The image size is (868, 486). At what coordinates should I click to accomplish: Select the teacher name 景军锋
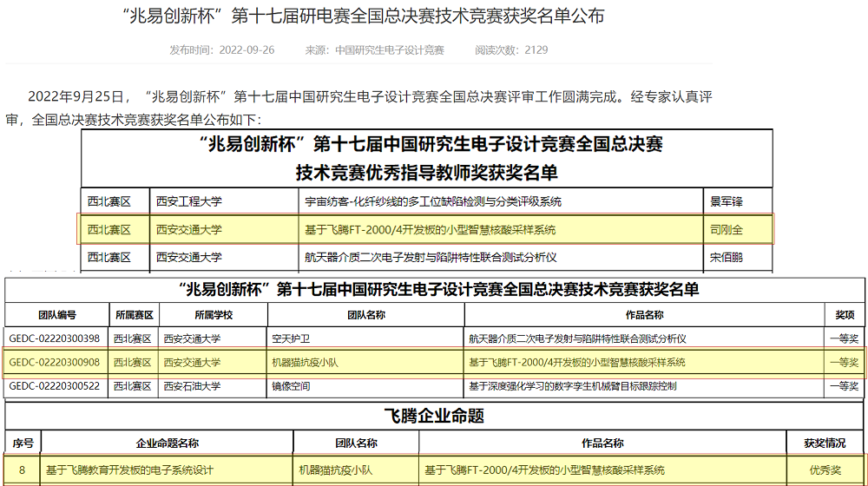(727, 201)
